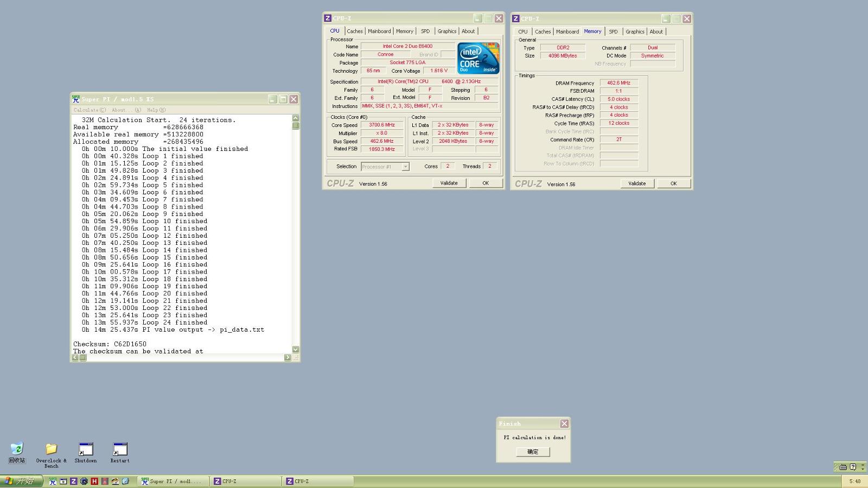Select Graphics tab in right CPU-Z window
This screenshot has height=488, width=868.
tap(635, 31)
